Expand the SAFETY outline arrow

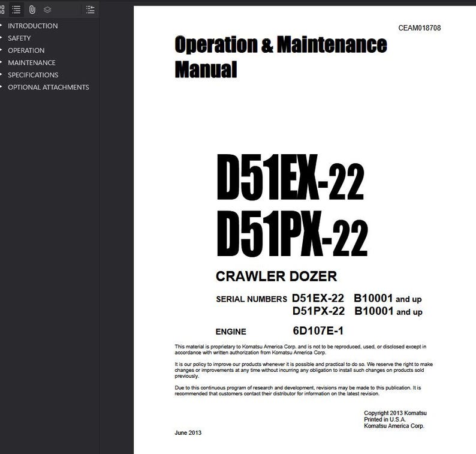pos(1,38)
